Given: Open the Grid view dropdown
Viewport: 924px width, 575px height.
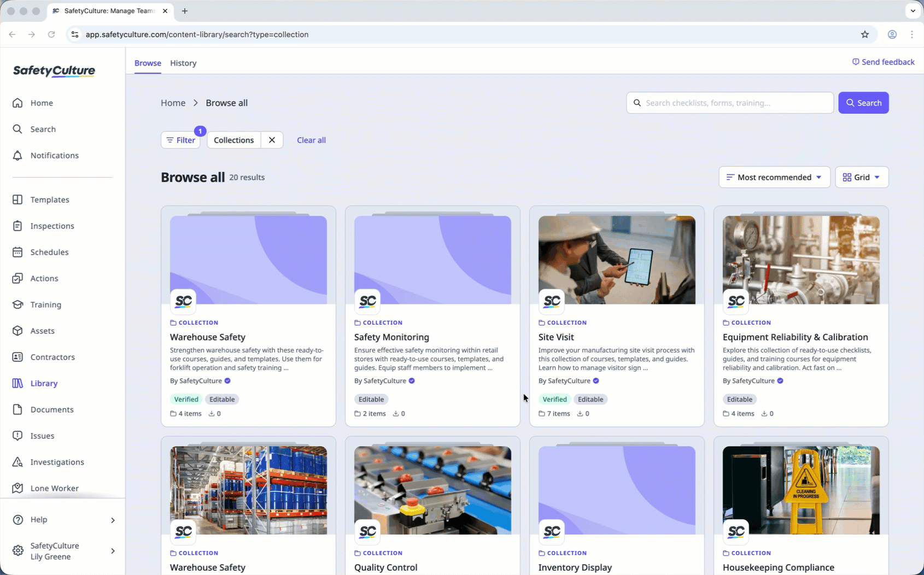Looking at the screenshot, I should [862, 177].
